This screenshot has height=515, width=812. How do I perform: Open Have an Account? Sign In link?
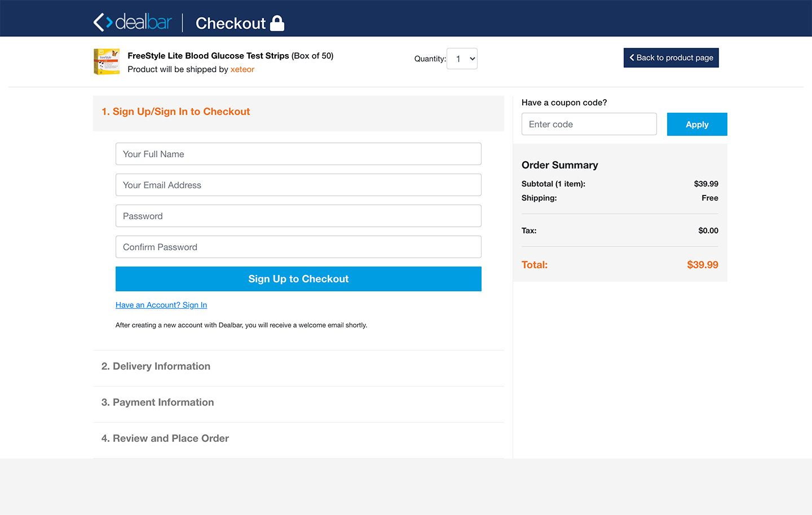[161, 305]
